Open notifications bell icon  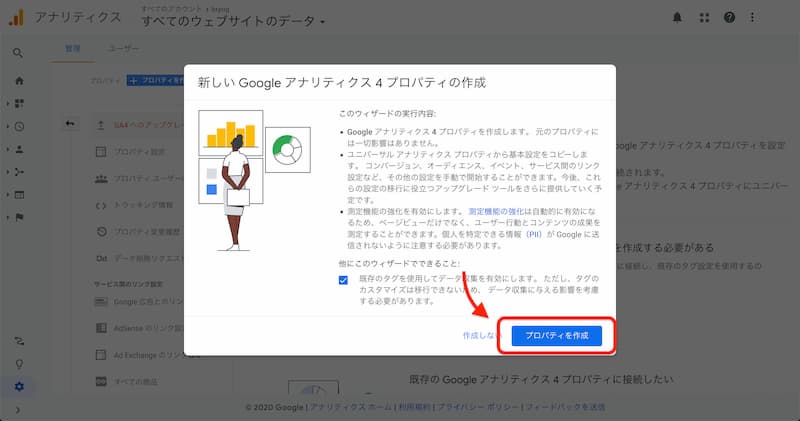pyautogui.click(x=677, y=17)
